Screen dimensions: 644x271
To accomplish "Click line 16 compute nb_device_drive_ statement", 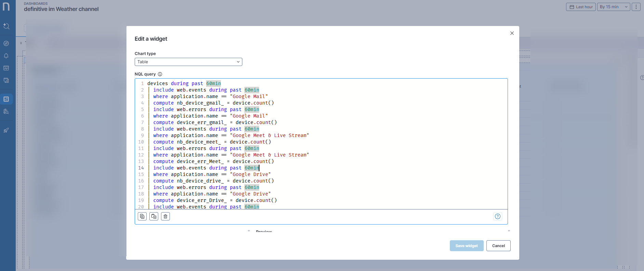I will (x=214, y=181).
